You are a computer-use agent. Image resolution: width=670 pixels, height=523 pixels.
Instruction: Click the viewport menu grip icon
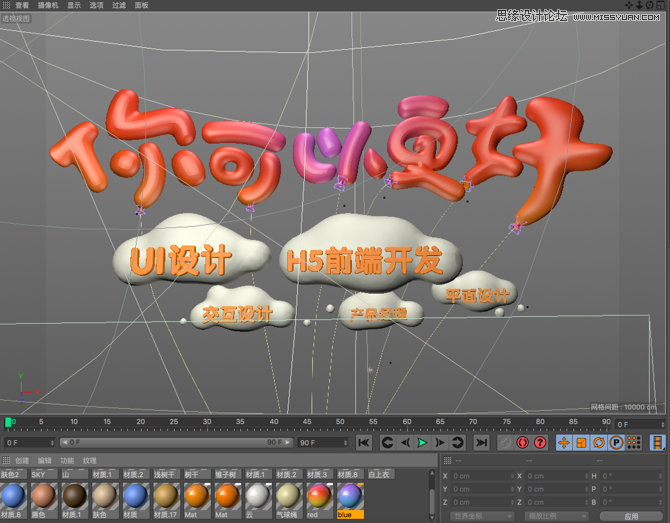6,5
